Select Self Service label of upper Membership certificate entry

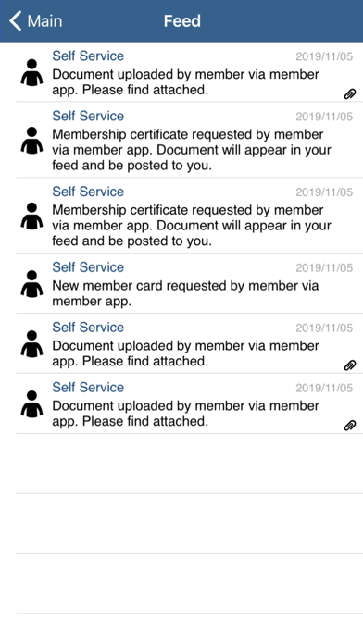[88, 116]
